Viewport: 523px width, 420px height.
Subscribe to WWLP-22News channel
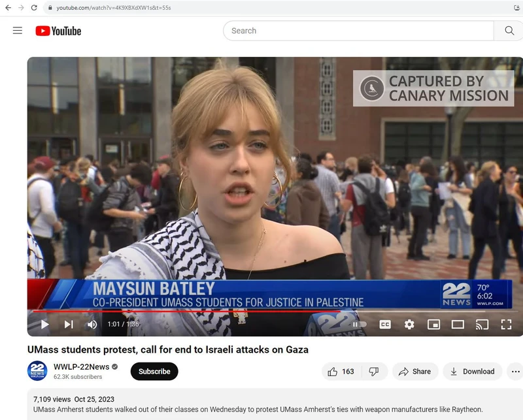154,371
